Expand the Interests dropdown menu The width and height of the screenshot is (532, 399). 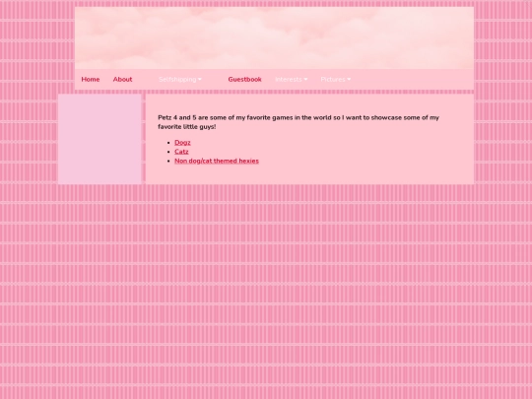[291, 80]
